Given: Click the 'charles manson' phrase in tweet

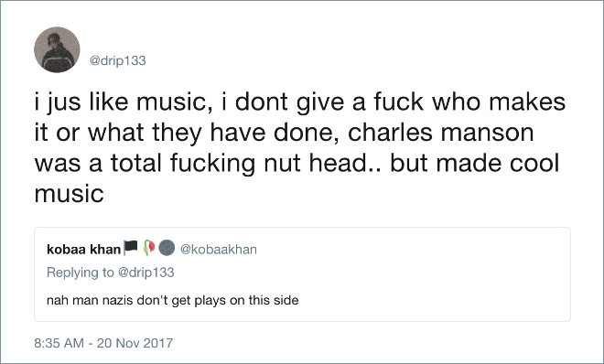Looking at the screenshot, I should pos(441,133).
